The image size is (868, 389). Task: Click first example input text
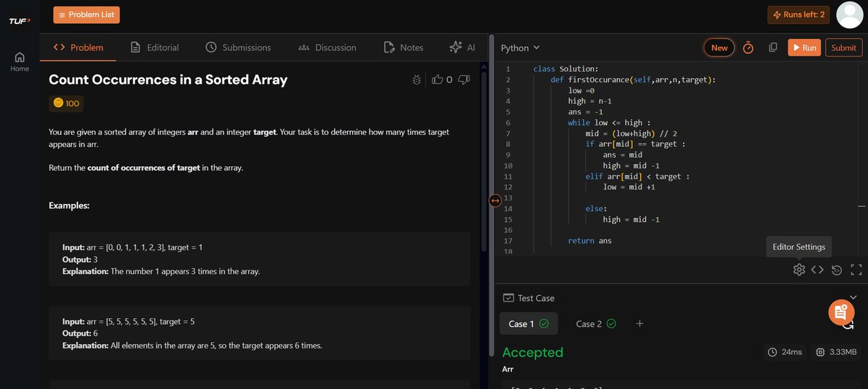pyautogui.click(x=132, y=247)
